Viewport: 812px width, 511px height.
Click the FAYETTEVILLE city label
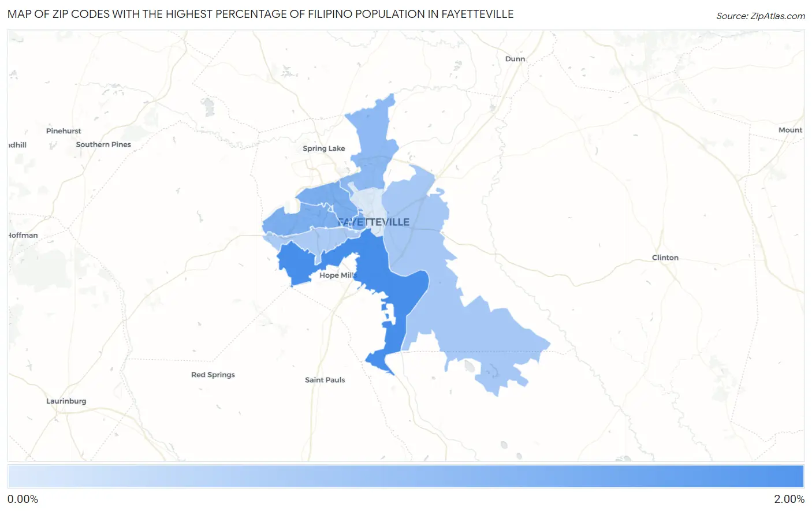374,222
